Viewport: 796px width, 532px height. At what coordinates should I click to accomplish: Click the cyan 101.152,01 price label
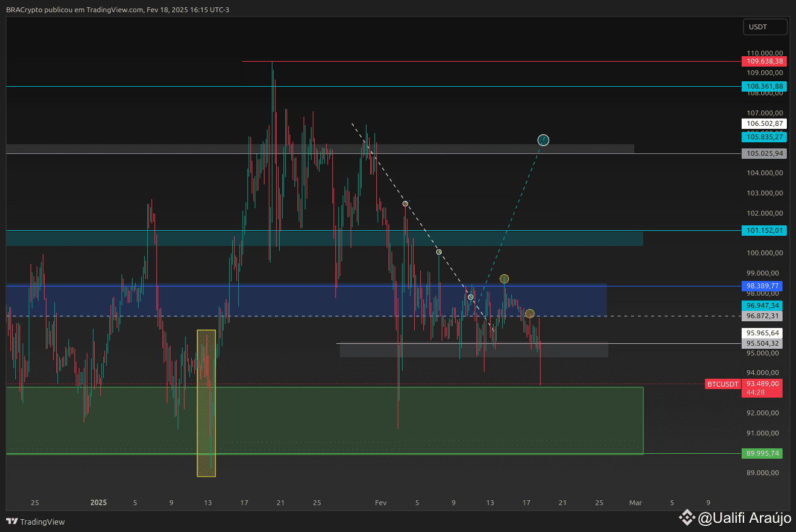[x=764, y=230]
